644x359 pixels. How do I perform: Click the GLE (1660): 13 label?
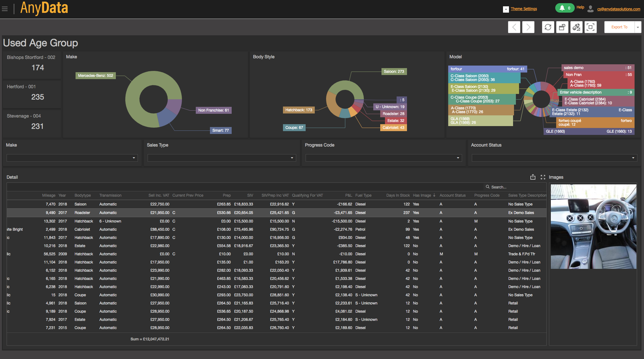point(589,131)
